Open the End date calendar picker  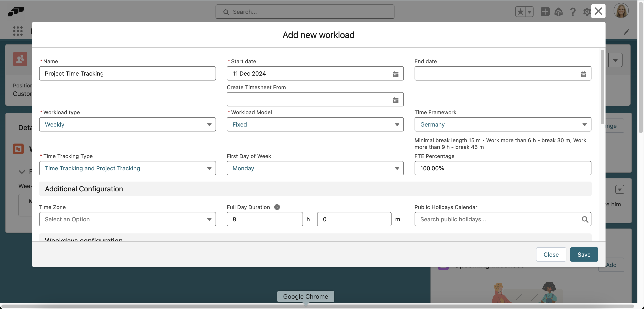point(583,74)
